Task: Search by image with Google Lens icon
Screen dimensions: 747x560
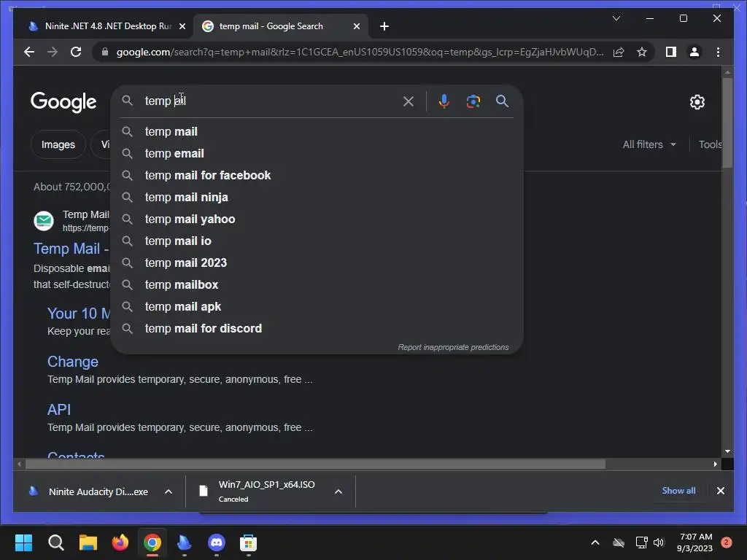Action: 473,101
